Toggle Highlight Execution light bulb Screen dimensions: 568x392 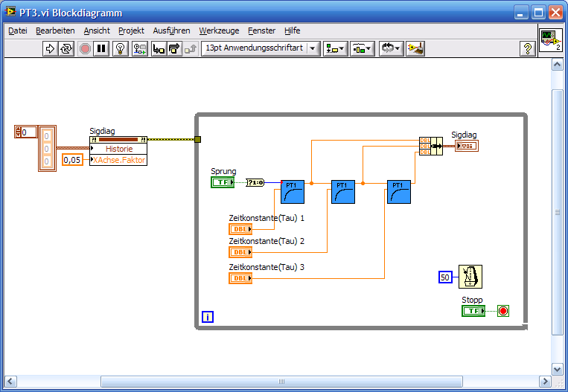[121, 48]
